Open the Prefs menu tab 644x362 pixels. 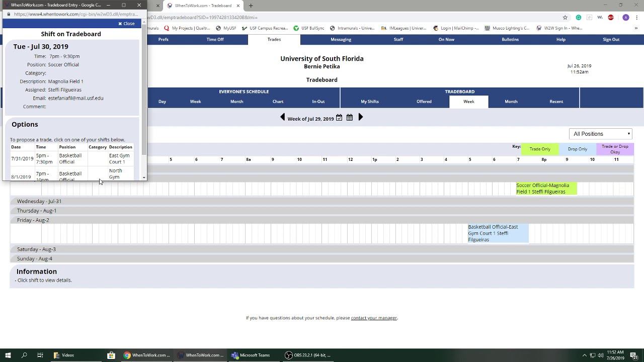pyautogui.click(x=164, y=39)
